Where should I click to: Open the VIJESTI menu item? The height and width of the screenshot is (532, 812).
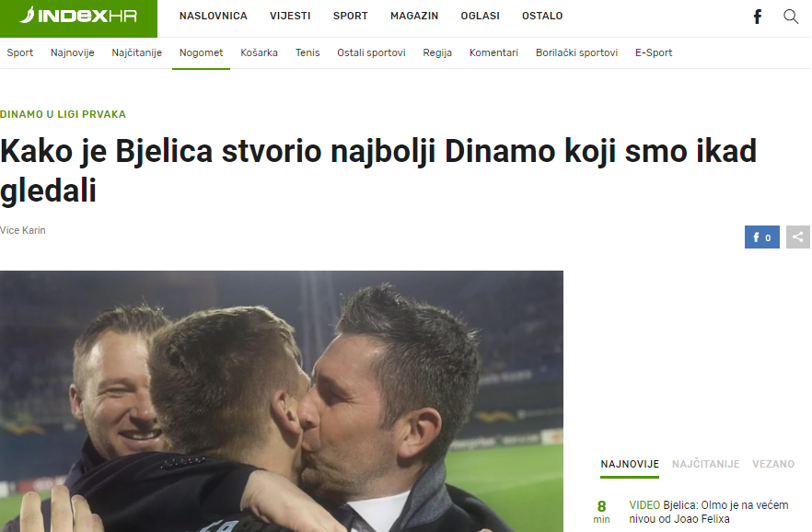coord(290,16)
